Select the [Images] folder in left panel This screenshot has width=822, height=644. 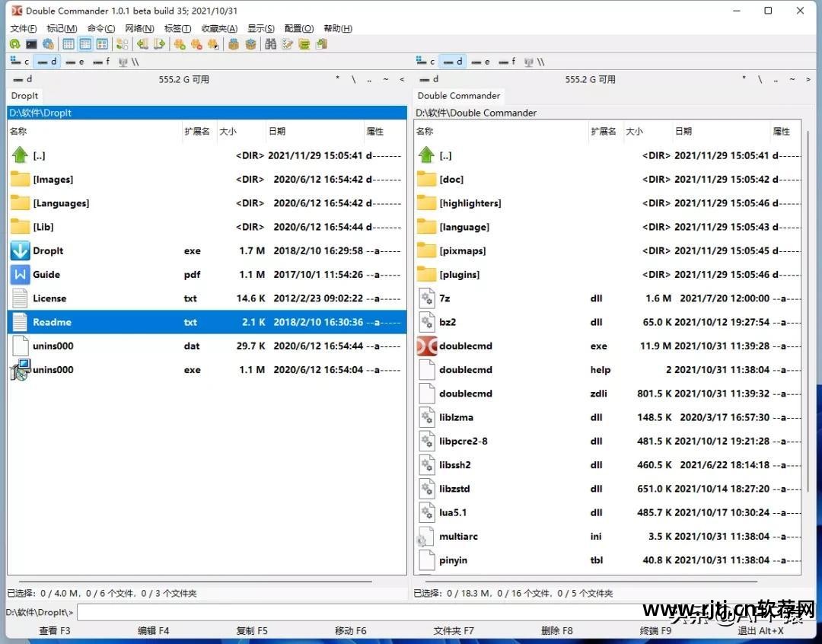click(x=207, y=180)
